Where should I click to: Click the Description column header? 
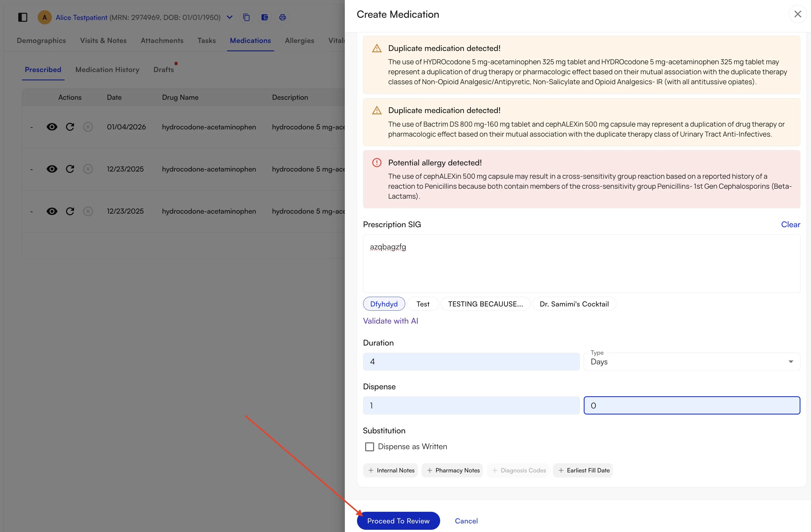point(290,98)
